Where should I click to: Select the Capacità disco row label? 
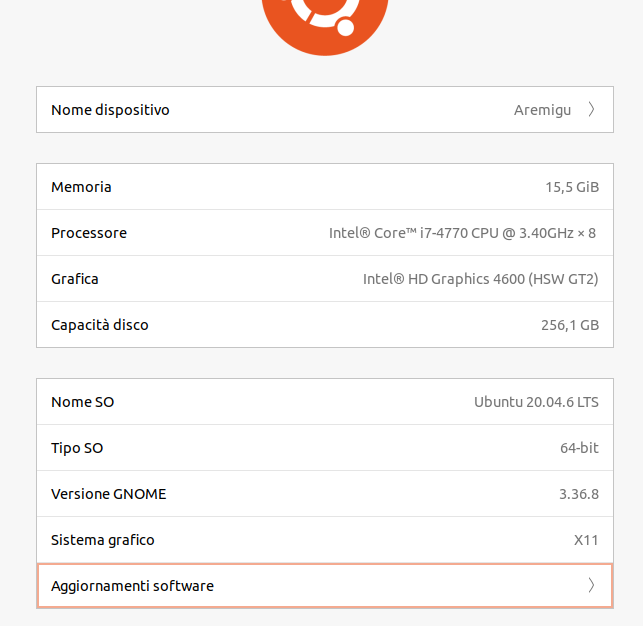coord(100,325)
